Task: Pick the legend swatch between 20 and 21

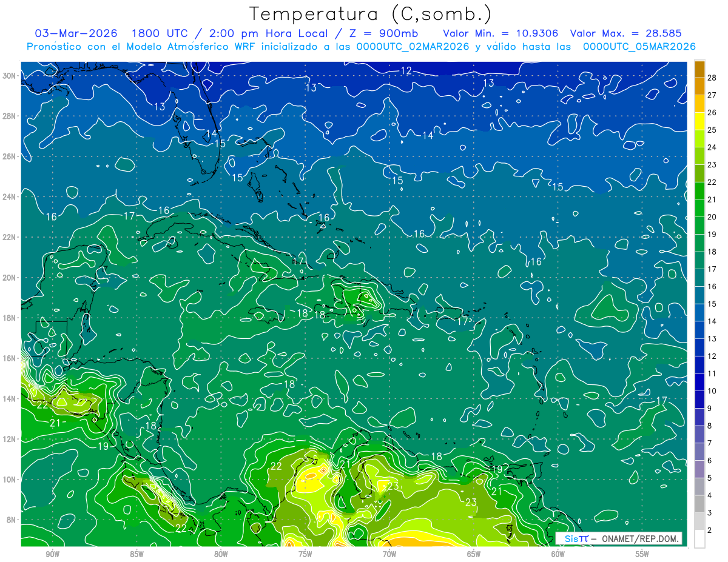Action: (x=699, y=208)
